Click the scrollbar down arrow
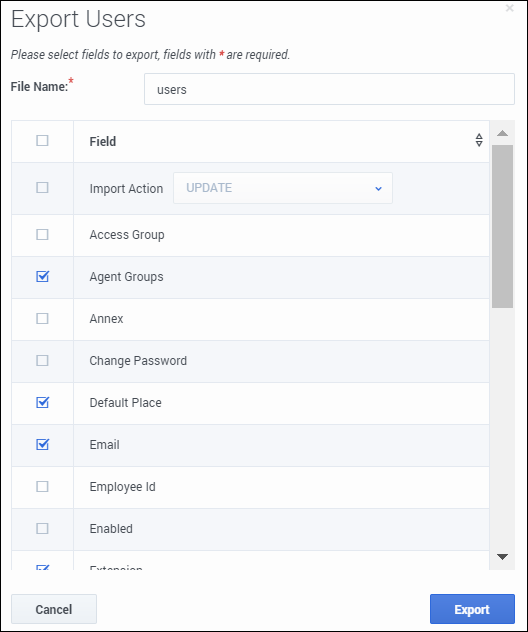The image size is (528, 632). (502, 557)
